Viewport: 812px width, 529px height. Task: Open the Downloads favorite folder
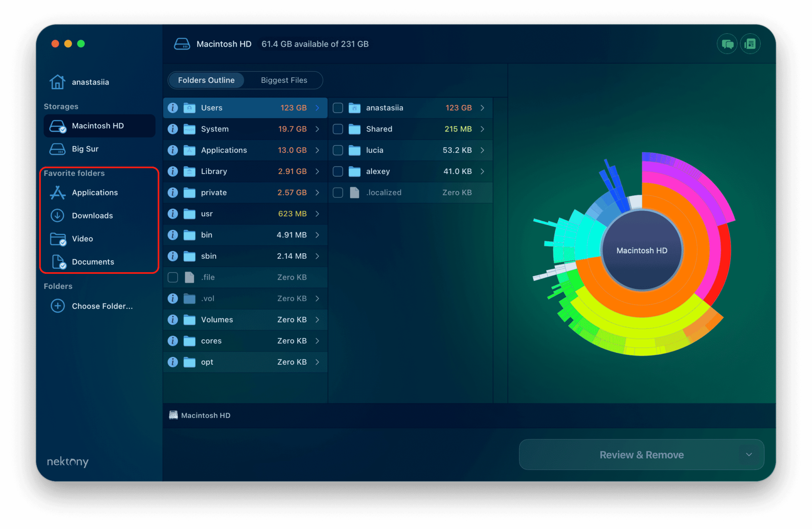pos(92,216)
